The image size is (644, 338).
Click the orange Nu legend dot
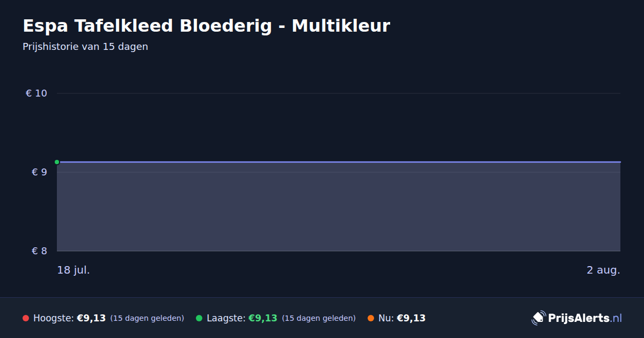click(x=371, y=318)
